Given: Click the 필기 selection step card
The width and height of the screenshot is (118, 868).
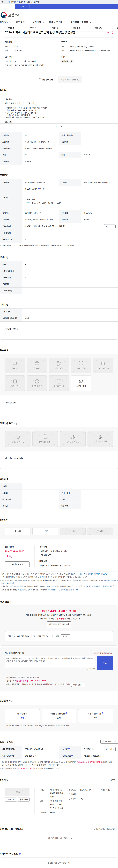Looking at the screenshot, I should point(73,531).
